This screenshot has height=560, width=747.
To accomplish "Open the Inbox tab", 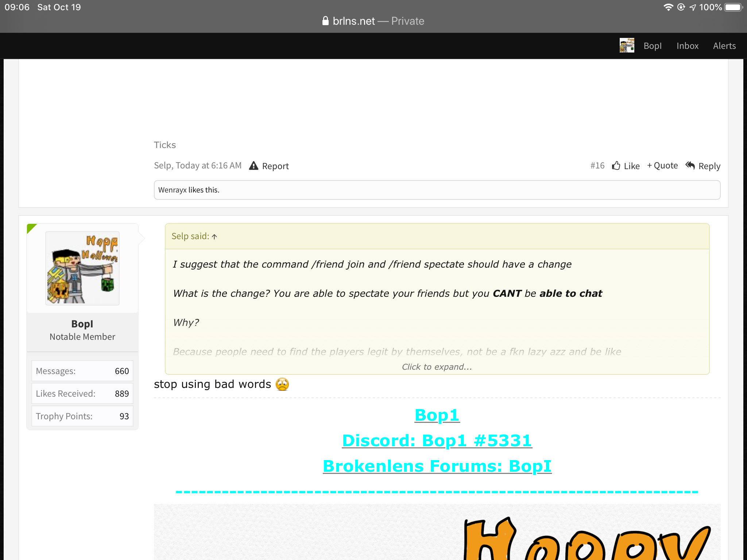I will [x=688, y=46].
